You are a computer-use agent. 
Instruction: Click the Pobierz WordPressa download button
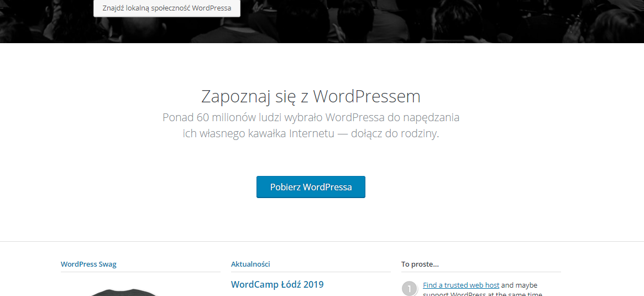(x=311, y=187)
